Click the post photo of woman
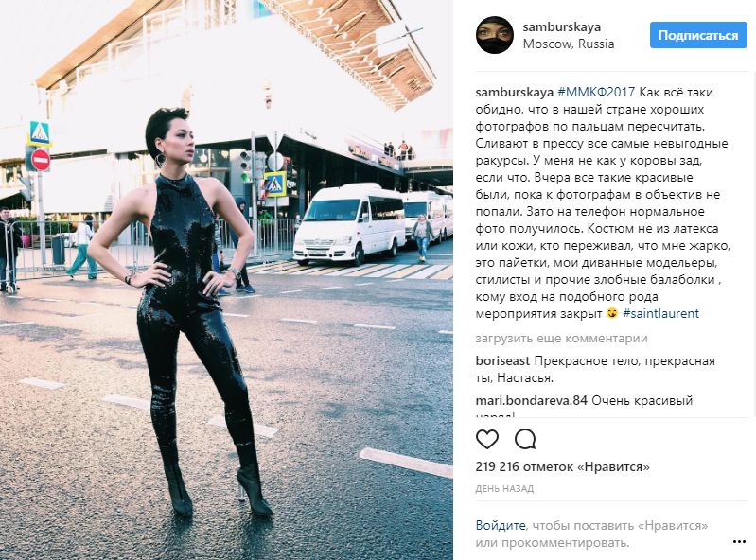The height and width of the screenshot is (560, 756). [x=226, y=280]
